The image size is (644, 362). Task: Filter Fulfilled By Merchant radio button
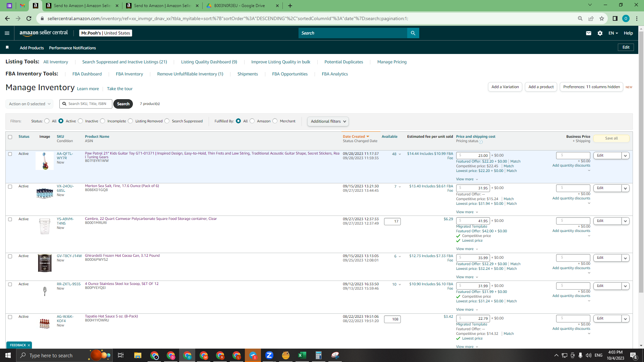[x=275, y=121]
